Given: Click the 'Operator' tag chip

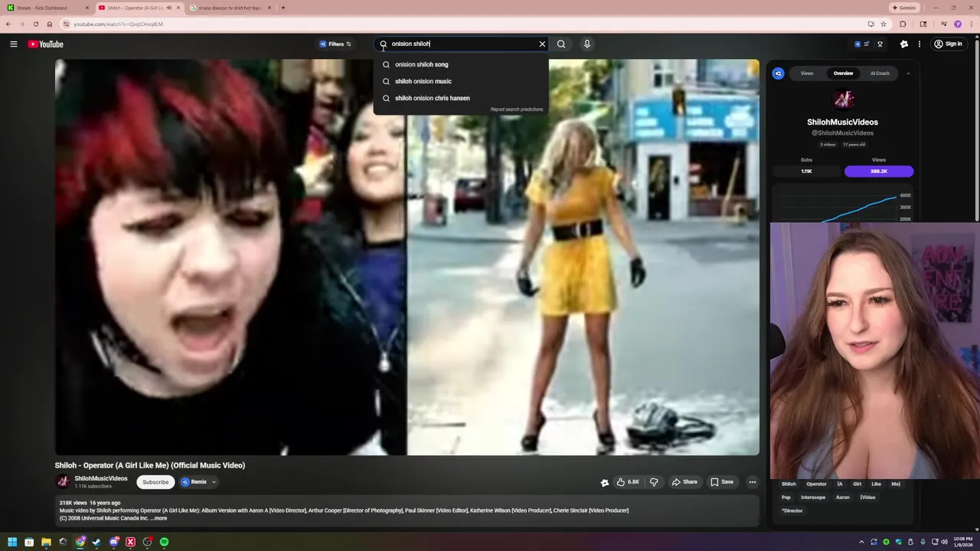Looking at the screenshot, I should (816, 484).
